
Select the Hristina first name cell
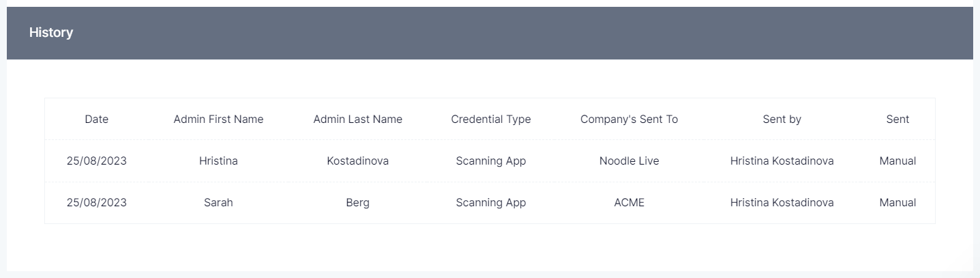[x=218, y=161]
